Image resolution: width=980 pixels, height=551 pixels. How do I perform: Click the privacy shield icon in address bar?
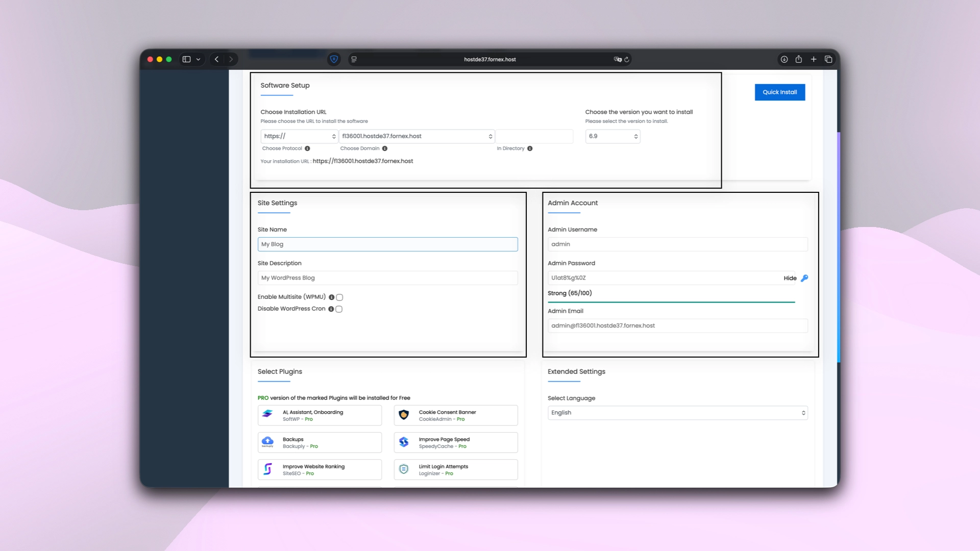point(334,59)
